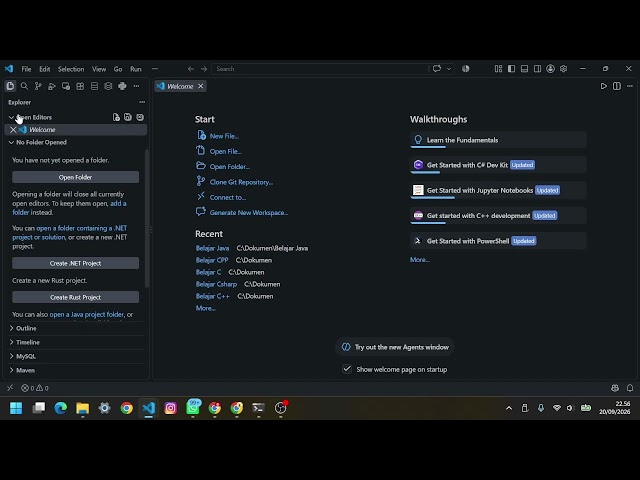640x480 pixels.
Task: Open the Explorer view in activity bar
Action: [x=10, y=86]
